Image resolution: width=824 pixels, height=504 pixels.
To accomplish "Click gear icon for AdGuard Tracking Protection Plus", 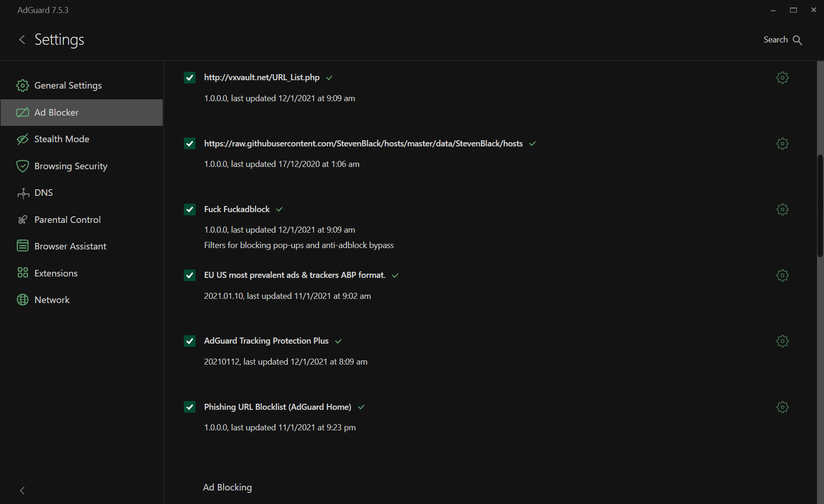I will click(782, 341).
